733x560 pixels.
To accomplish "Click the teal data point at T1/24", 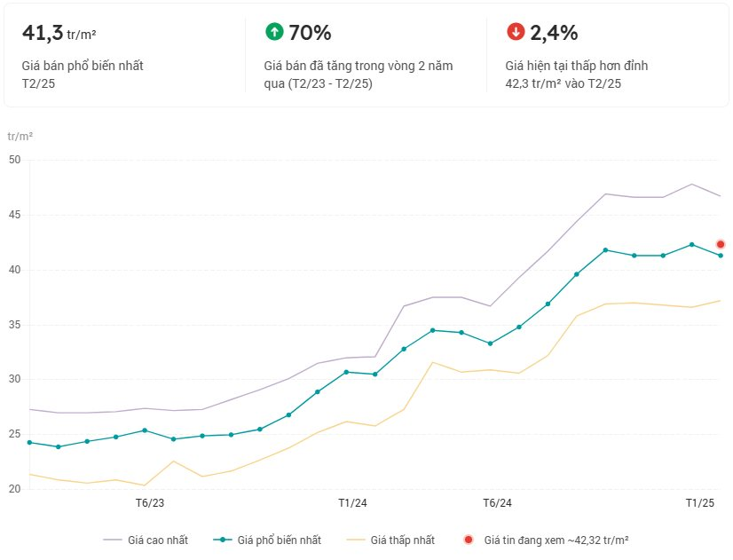I will tap(346, 372).
